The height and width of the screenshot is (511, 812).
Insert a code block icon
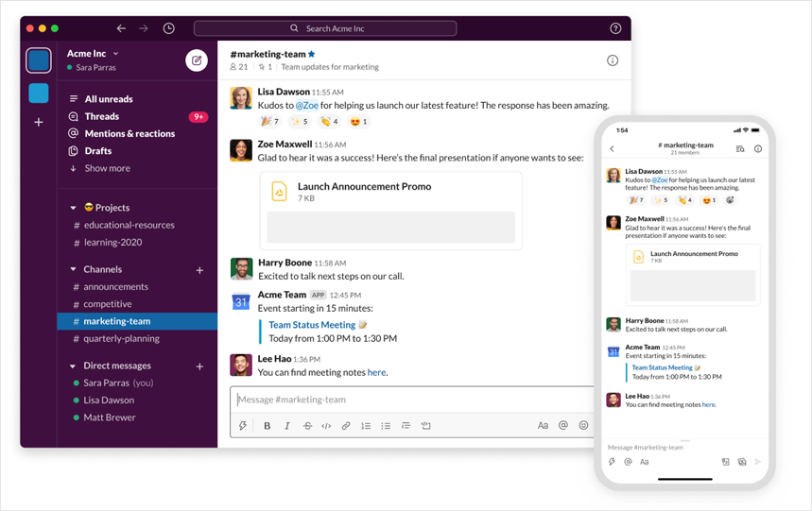click(x=425, y=426)
